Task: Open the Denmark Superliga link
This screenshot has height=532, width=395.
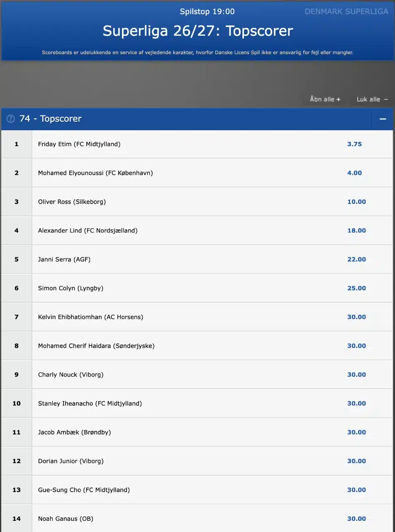Action: pyautogui.click(x=346, y=12)
